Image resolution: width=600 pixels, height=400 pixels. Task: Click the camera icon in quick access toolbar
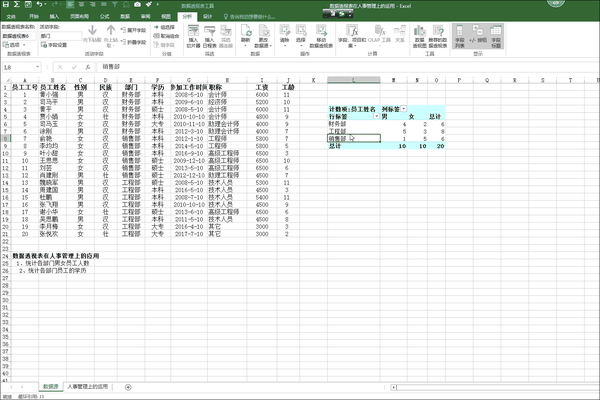137,4
